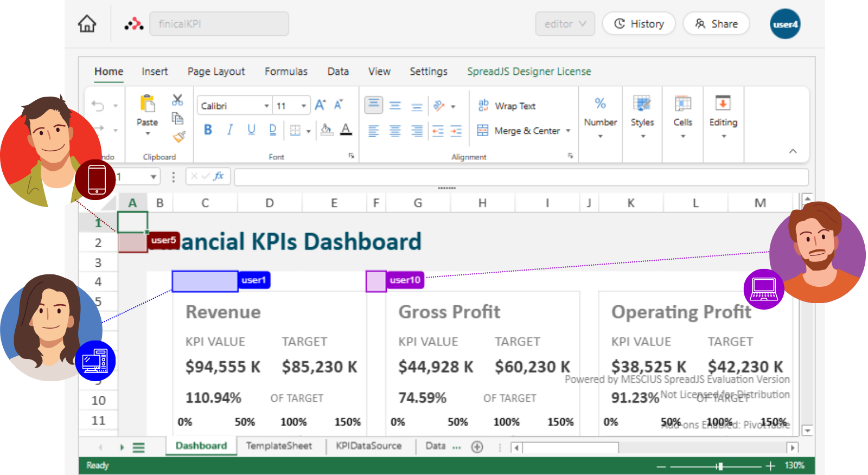Toggle bold formatting

tap(208, 130)
